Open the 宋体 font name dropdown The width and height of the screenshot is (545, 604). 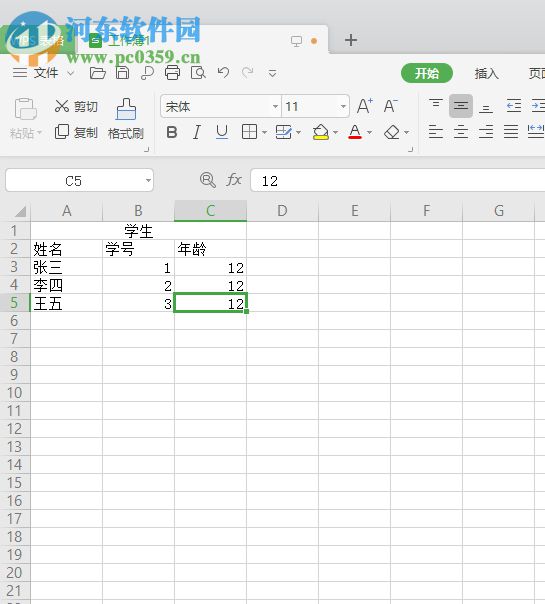275,106
